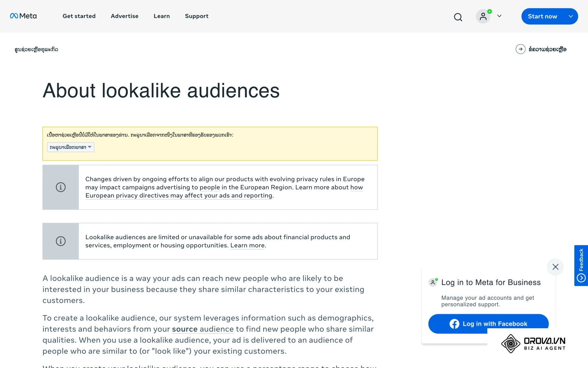Screen dimensions: 588x368
Task: Click the arrow icon on Feedback tab
Action: pyautogui.click(x=581, y=278)
